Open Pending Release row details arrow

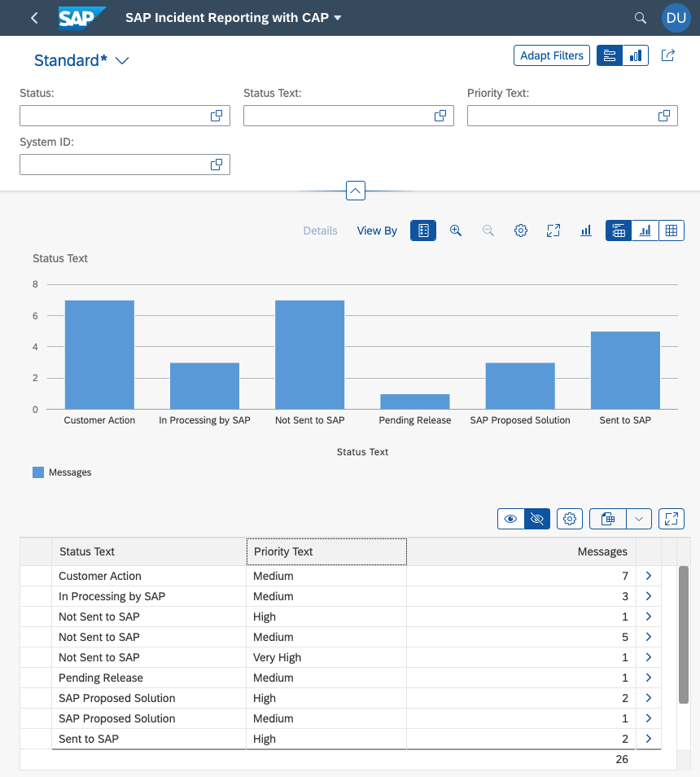[649, 678]
